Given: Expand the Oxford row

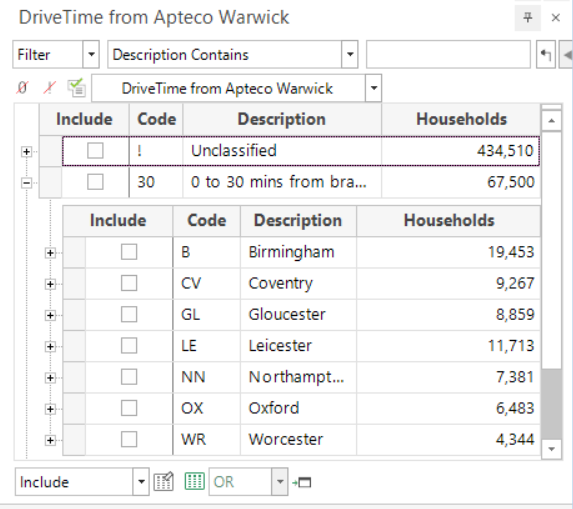Looking at the screenshot, I should [50, 409].
